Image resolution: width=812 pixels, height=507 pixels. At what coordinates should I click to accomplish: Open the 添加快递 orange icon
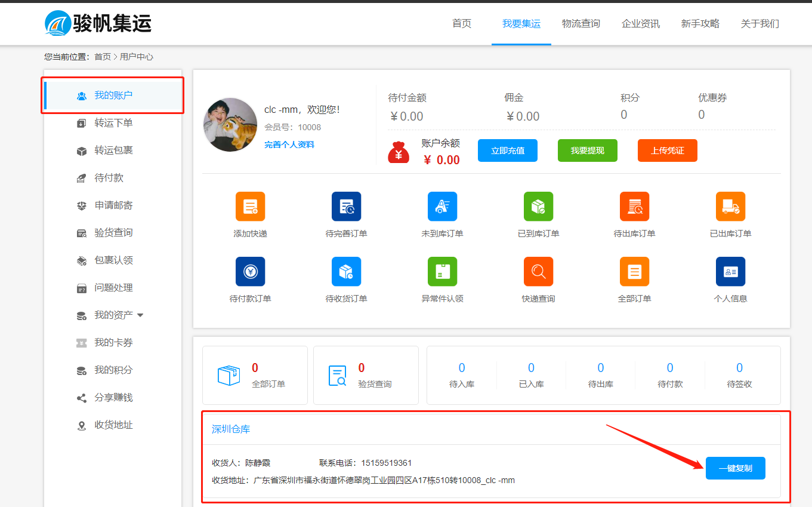[250, 207]
